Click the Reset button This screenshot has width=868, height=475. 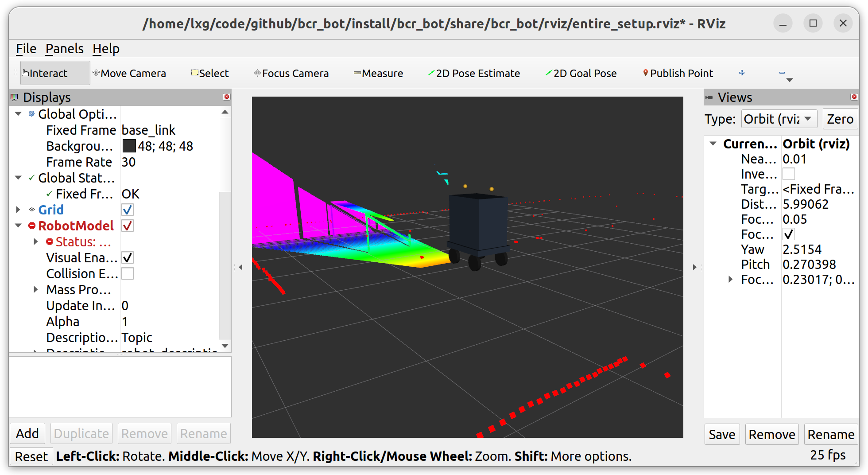31,456
